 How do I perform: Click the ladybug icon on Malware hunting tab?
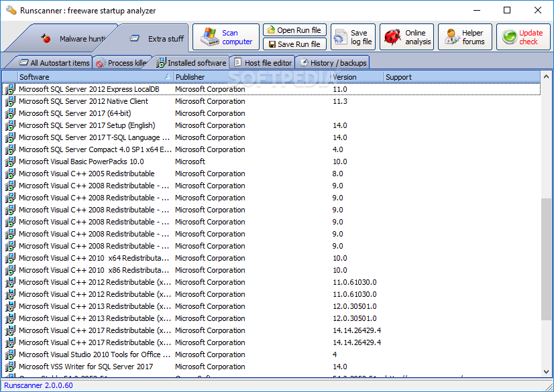46,38
